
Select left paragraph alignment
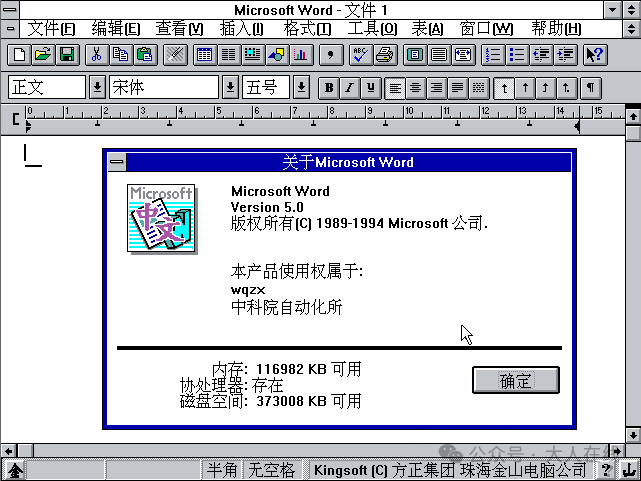click(x=395, y=88)
